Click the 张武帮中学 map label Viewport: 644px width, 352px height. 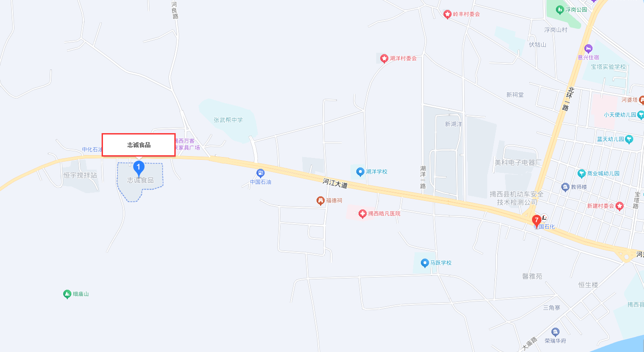tap(228, 120)
